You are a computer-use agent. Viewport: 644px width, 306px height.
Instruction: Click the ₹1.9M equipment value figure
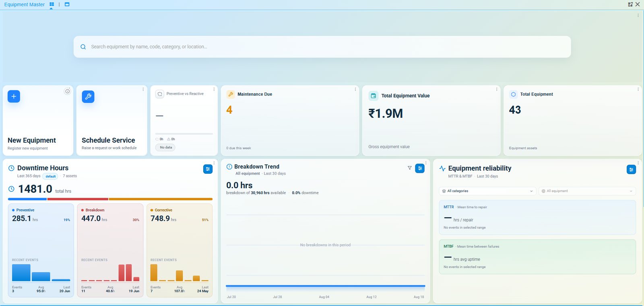[x=386, y=113]
